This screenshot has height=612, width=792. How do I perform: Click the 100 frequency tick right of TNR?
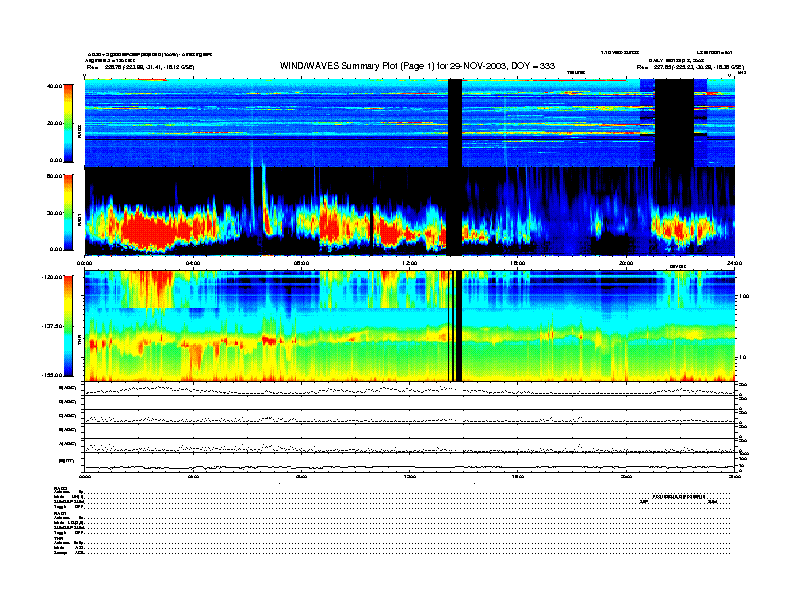(744, 296)
